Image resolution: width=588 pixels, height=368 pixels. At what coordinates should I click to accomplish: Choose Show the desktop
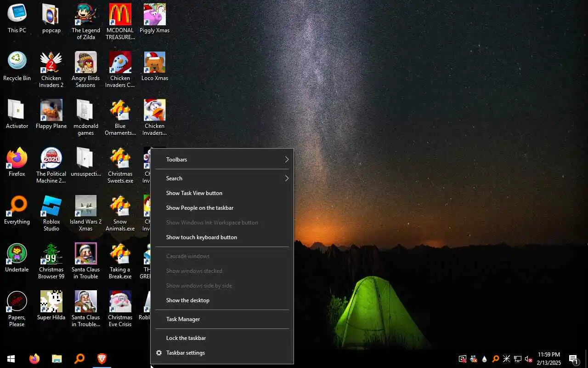pos(222,300)
